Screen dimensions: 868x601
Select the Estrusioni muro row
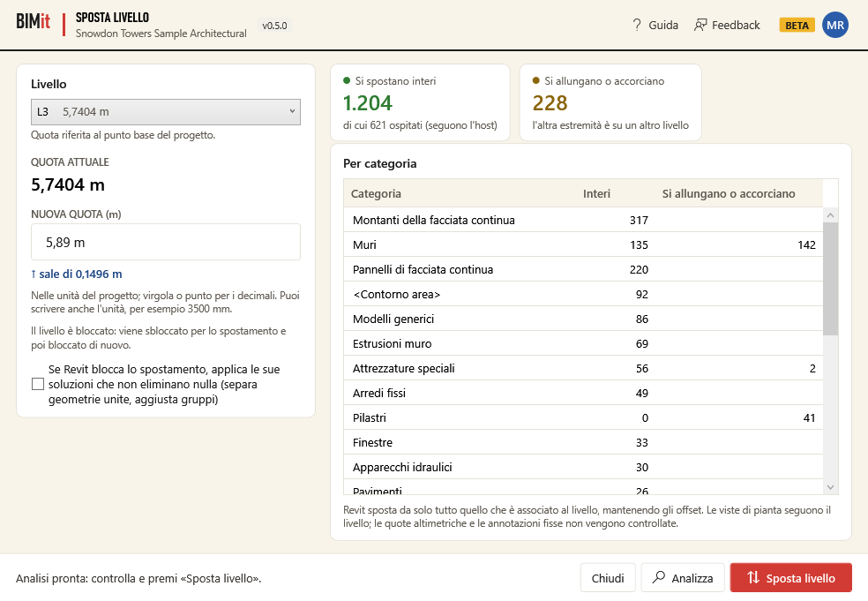pyautogui.click(x=583, y=343)
